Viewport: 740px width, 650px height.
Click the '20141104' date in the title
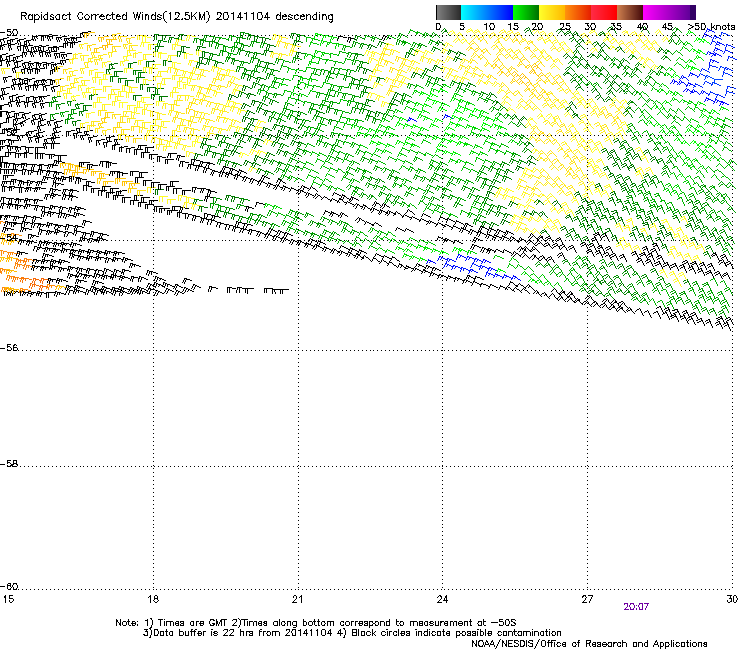[x=243, y=17]
